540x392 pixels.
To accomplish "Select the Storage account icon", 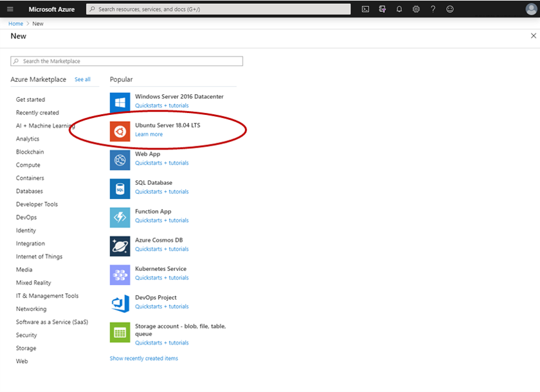I will (x=120, y=332).
